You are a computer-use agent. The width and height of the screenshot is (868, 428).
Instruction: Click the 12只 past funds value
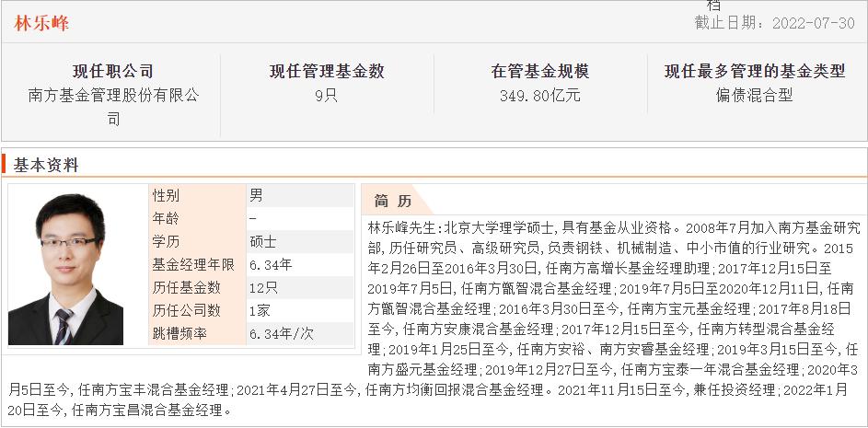click(263, 288)
